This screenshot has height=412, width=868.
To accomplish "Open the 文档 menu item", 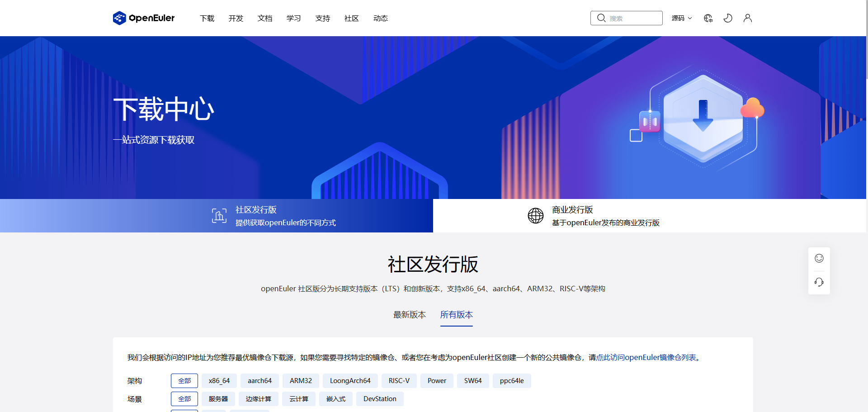I will (265, 18).
